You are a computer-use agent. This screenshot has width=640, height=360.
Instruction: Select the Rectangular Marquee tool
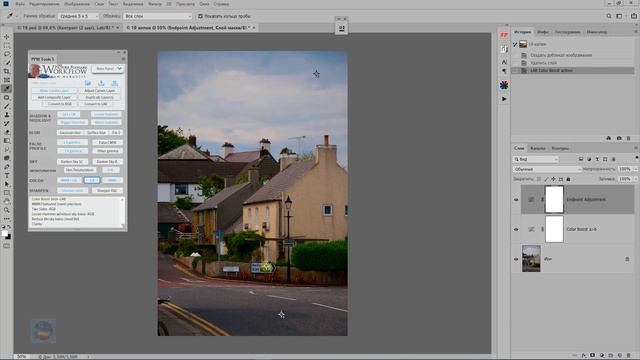[x=7, y=45]
